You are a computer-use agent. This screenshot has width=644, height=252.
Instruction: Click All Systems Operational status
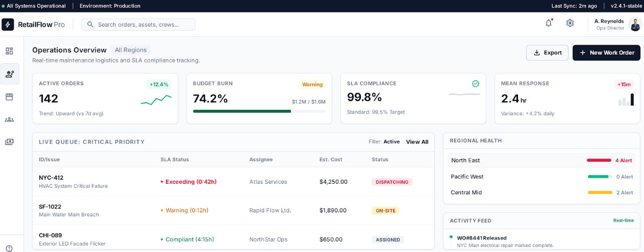[34, 6]
